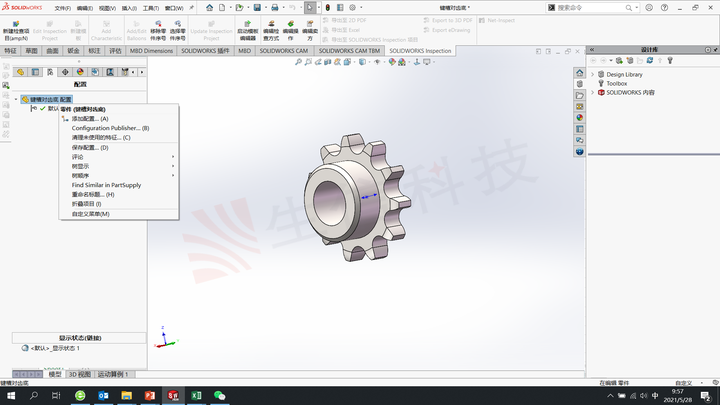The height and width of the screenshot is (405, 720).
Task: Open the ConfigurationManager tab icon
Action: tap(50, 72)
